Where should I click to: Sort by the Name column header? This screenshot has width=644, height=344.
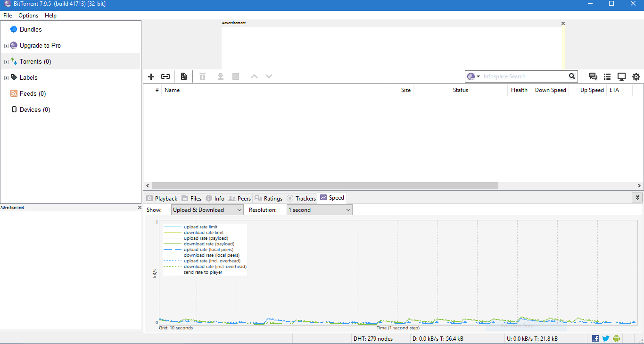pyautogui.click(x=273, y=90)
